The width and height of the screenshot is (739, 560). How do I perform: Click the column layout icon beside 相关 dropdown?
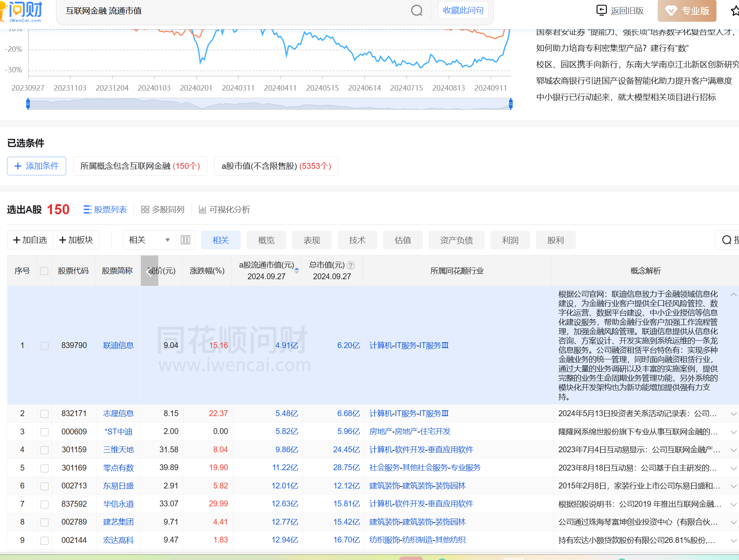(186, 240)
